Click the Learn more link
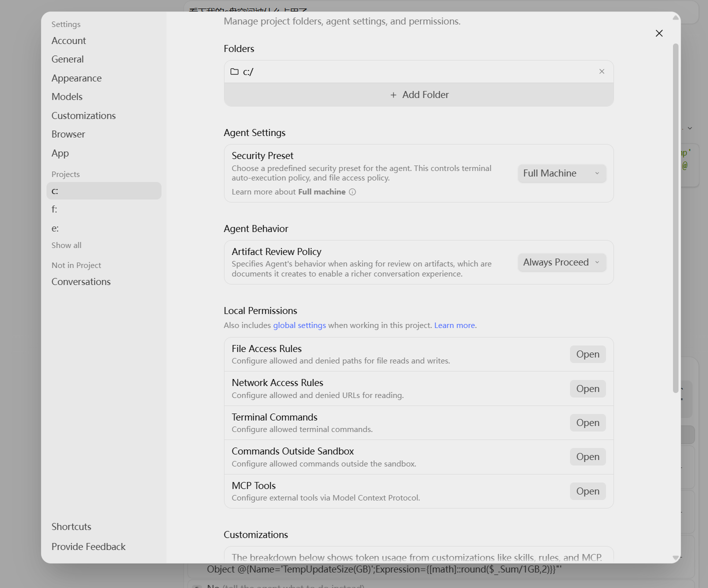Viewport: 708px width, 588px height. pyautogui.click(x=455, y=325)
